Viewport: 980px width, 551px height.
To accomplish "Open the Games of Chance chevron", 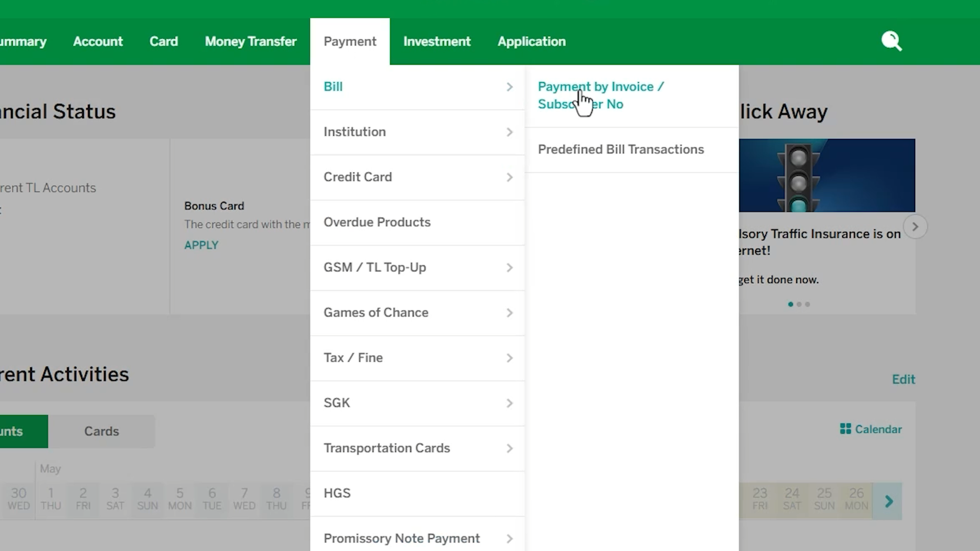I will (x=509, y=313).
